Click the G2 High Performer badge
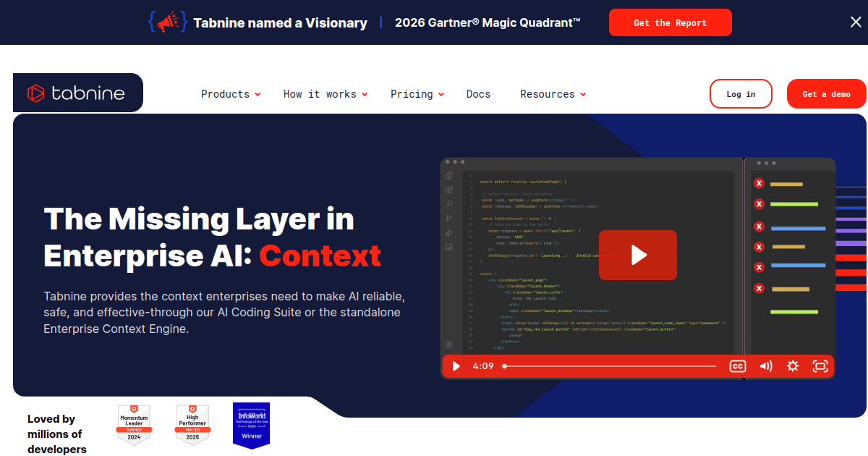 pos(193,425)
